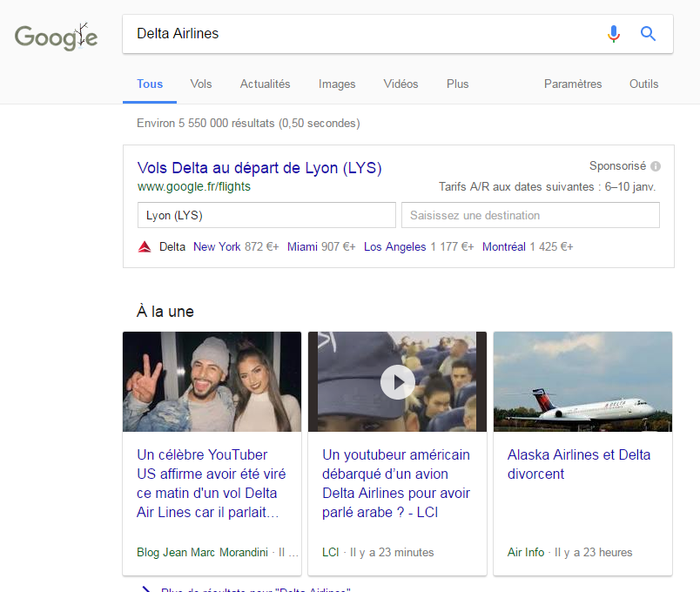Viewport: 700px width, 592px height.
Task: Switch to the Actualités tab
Action: tap(265, 84)
